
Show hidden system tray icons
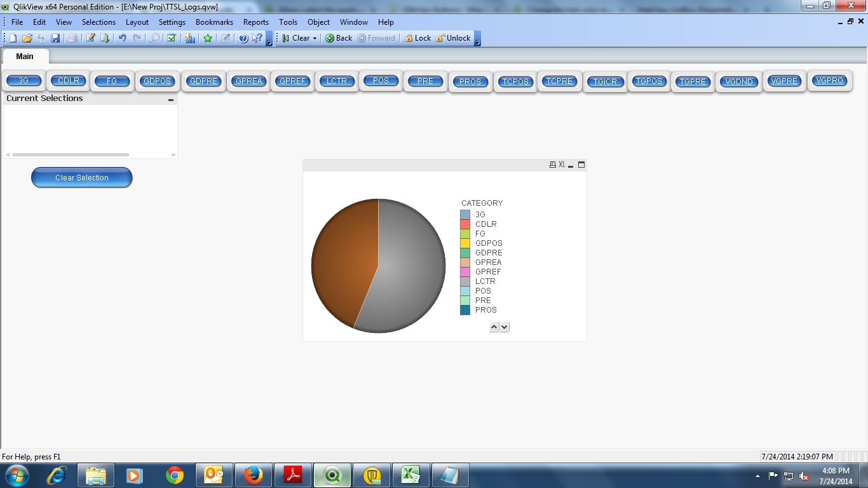[x=757, y=476]
